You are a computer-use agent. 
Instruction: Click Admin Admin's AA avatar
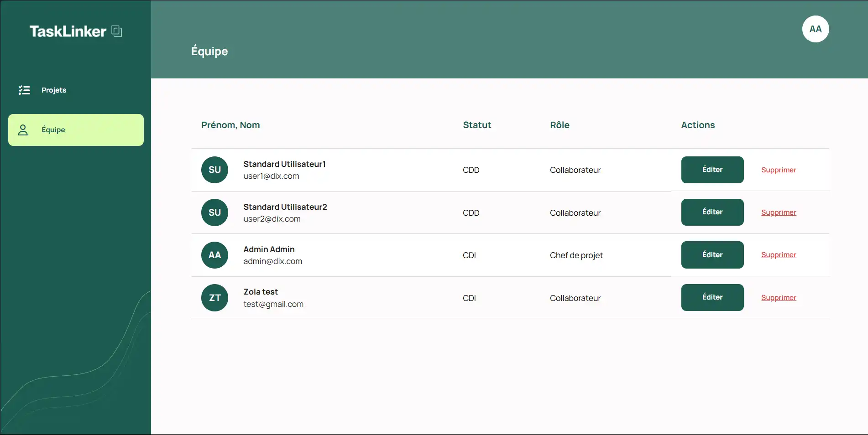tap(214, 255)
